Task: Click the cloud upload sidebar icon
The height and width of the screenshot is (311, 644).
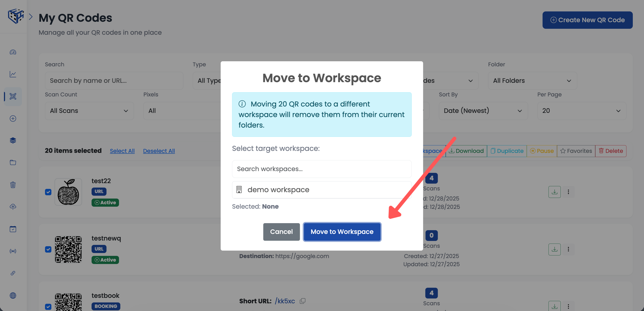Action: (13, 207)
